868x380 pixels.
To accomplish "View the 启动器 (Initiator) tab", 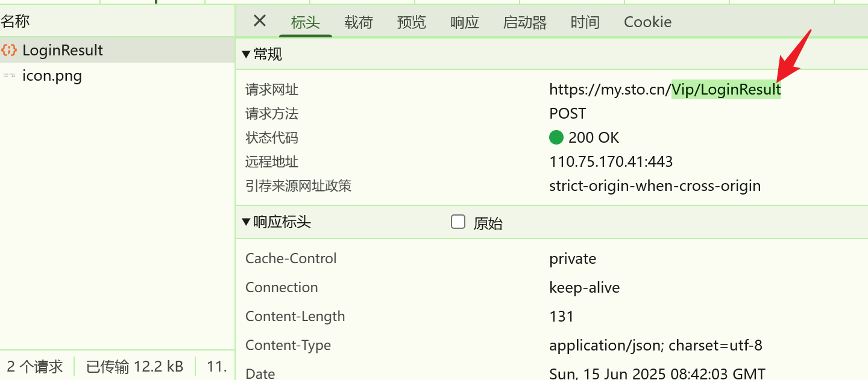I will pos(524,22).
